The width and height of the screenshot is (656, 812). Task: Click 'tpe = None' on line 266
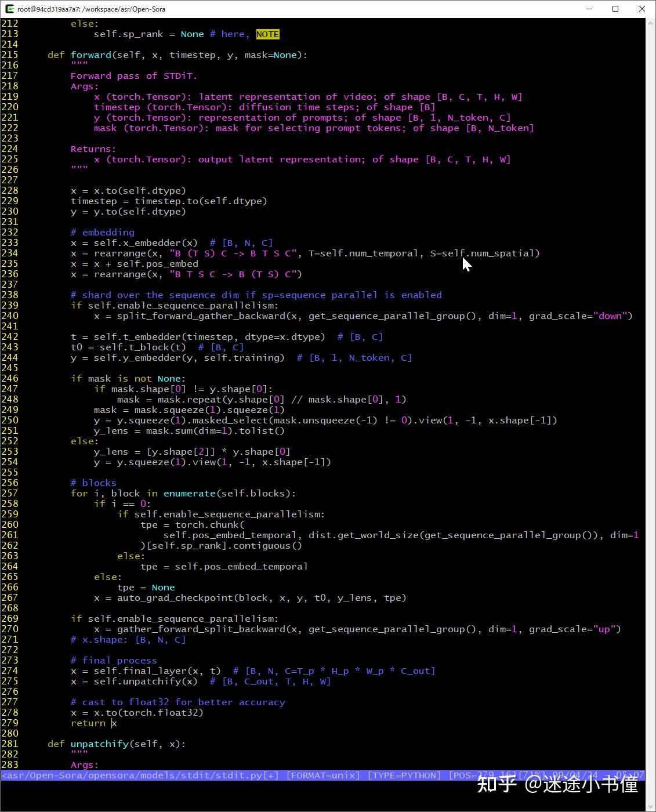click(x=146, y=588)
